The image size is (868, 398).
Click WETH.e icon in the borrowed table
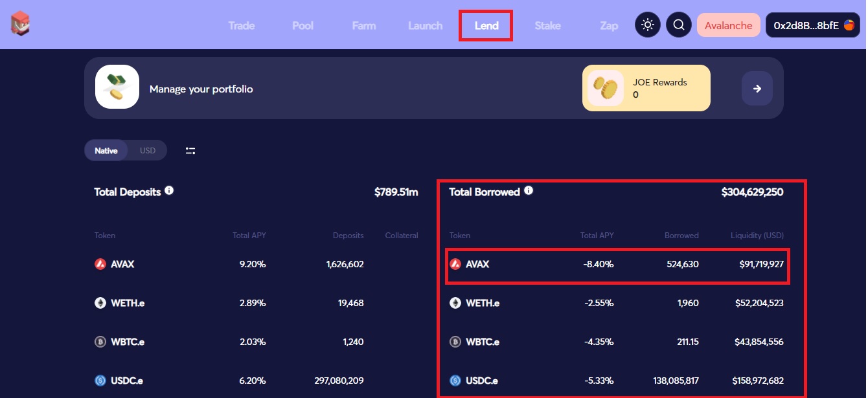455,303
